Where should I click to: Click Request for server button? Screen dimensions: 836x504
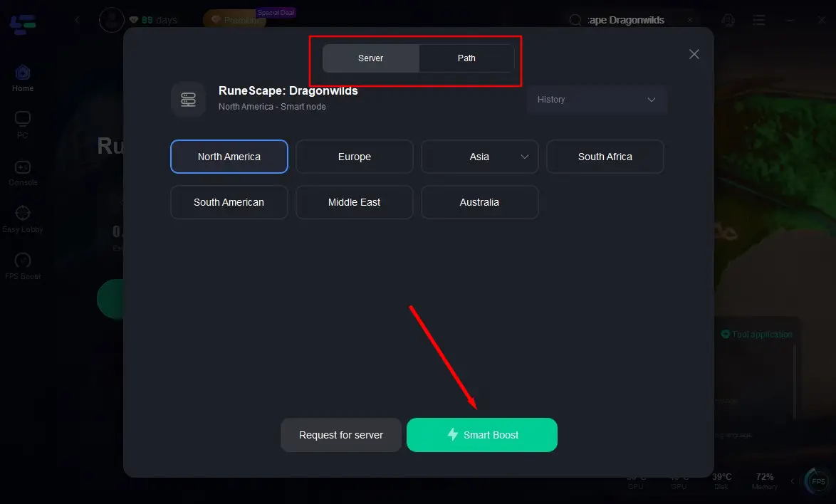click(341, 435)
